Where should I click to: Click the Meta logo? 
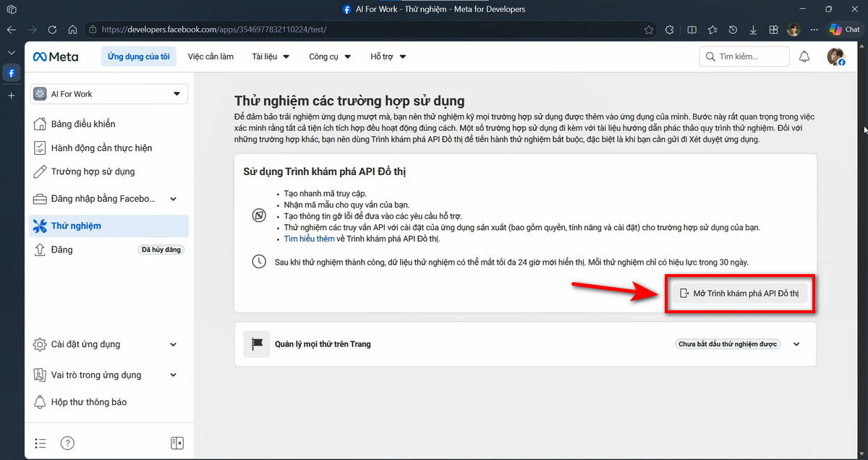click(55, 56)
